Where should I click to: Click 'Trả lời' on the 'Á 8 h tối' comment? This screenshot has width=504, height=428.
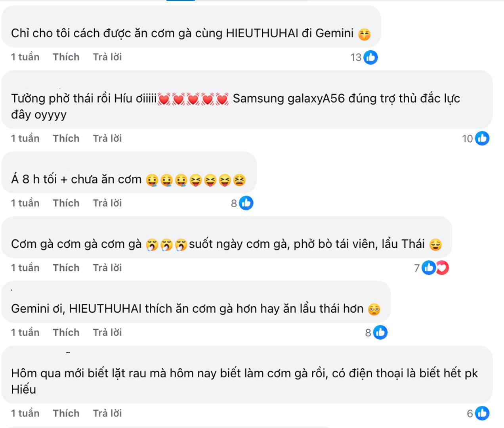click(x=107, y=203)
